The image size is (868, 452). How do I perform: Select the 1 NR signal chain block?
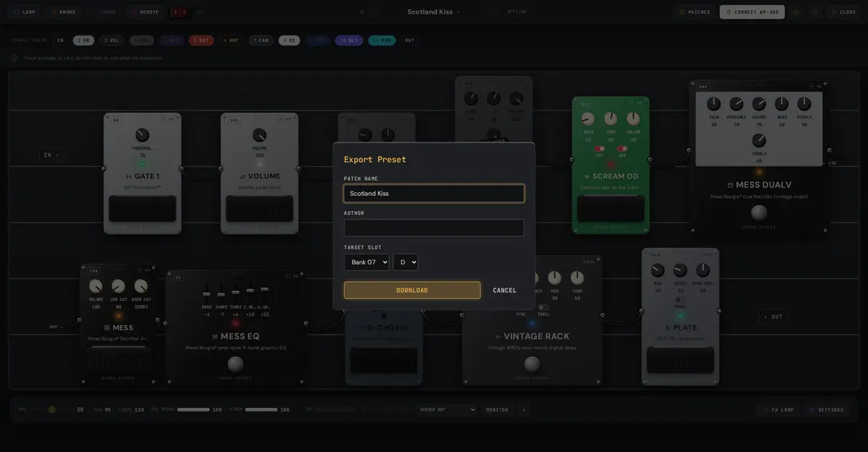pyautogui.click(x=83, y=40)
